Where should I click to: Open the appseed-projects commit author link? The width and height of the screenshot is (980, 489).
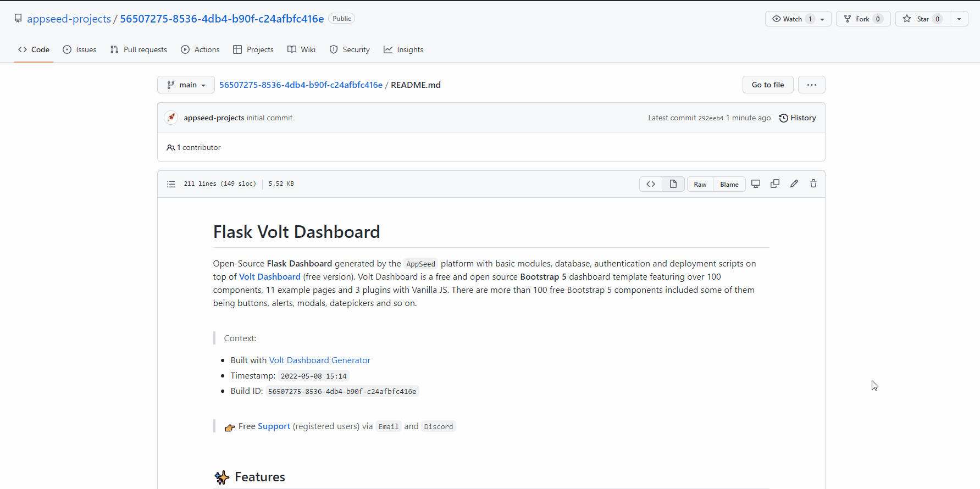[214, 118]
